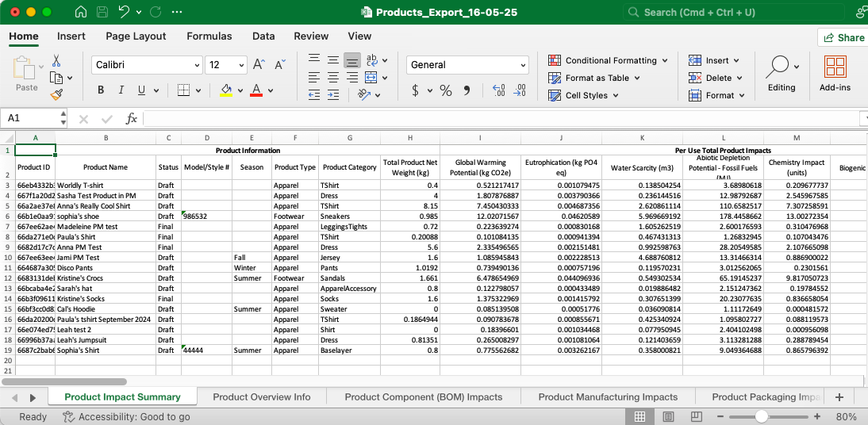Add a new sheet with plus button
868x425 pixels.
pyautogui.click(x=839, y=396)
